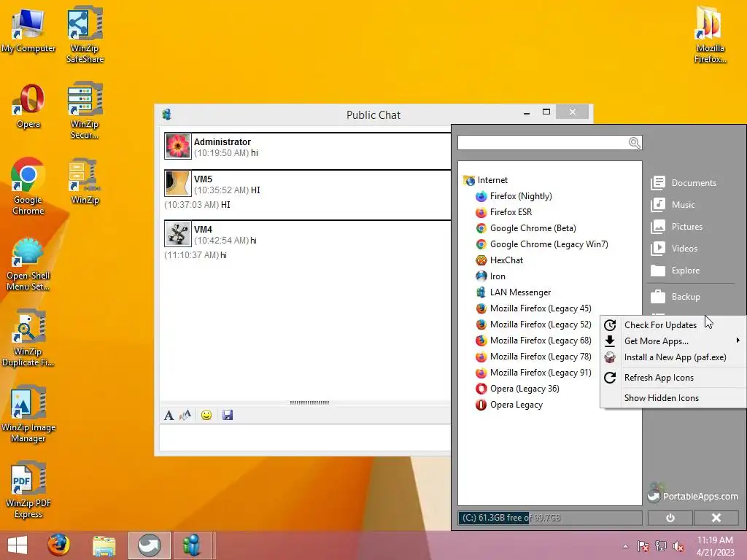
Task: Open WinZip Image Manager shortcut
Action: 28,414
